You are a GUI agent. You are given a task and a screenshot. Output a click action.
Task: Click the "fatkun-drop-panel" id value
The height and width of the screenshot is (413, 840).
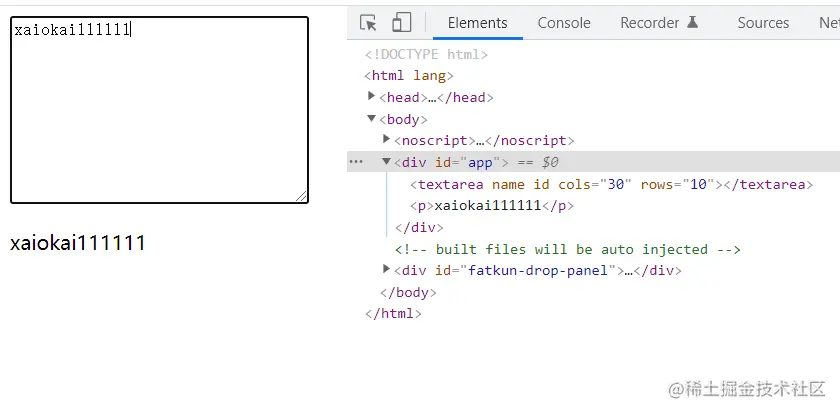click(x=538, y=271)
